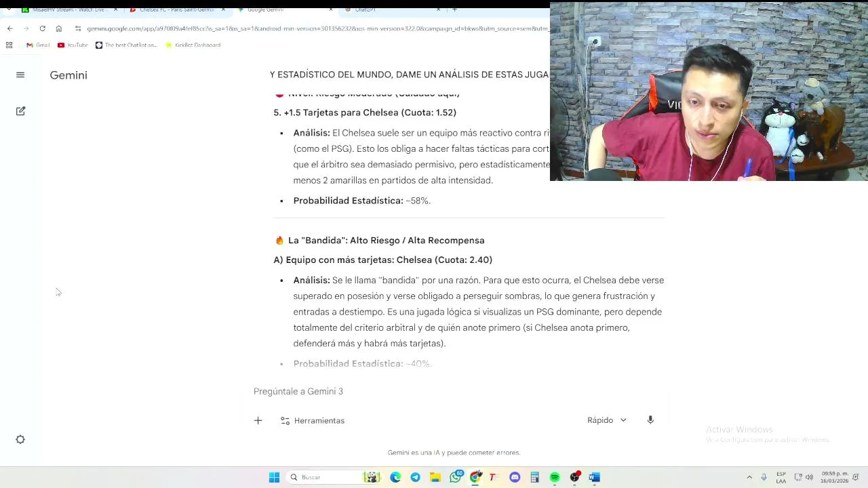Open Microsoft Edge from the taskbar
The height and width of the screenshot is (488, 868).
395,477
